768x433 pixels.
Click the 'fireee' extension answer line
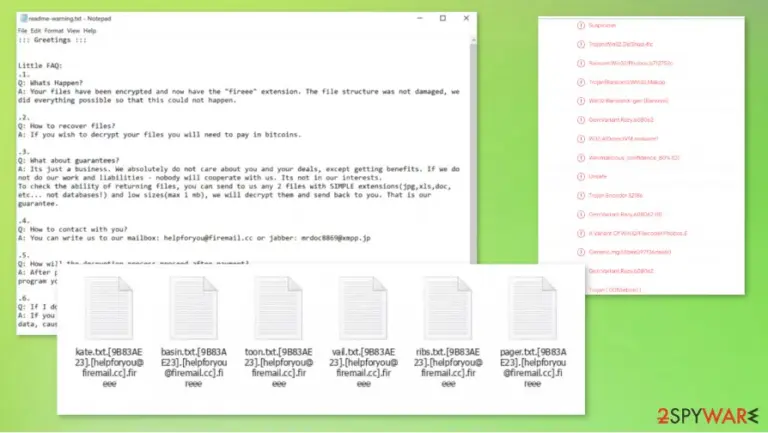[x=239, y=96]
